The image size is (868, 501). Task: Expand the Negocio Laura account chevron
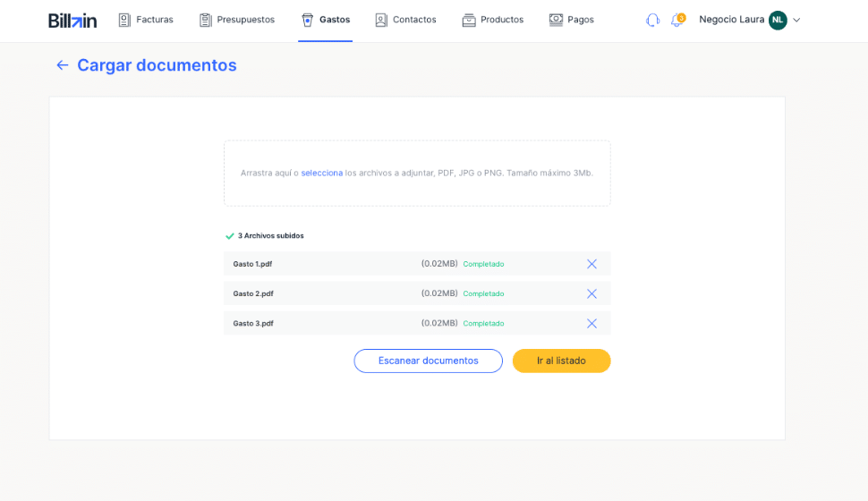click(x=796, y=20)
